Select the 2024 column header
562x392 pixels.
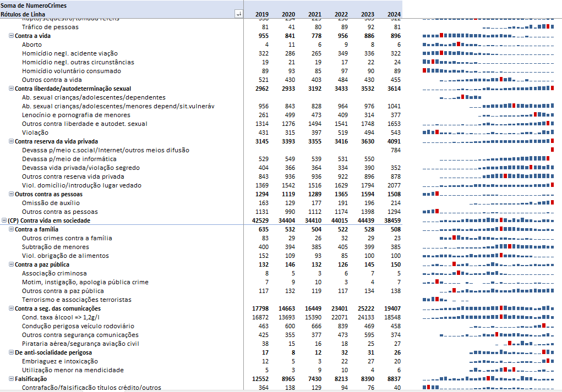click(x=394, y=14)
